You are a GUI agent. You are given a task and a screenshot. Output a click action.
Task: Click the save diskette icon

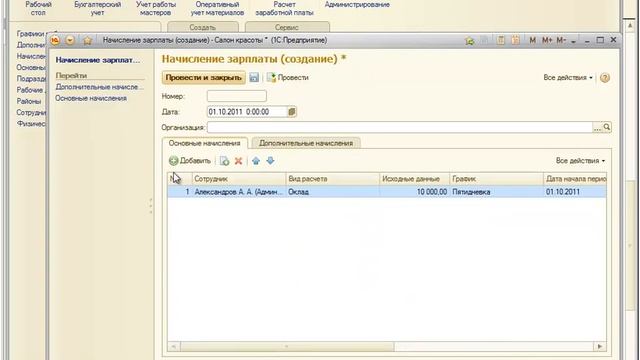click(x=254, y=78)
